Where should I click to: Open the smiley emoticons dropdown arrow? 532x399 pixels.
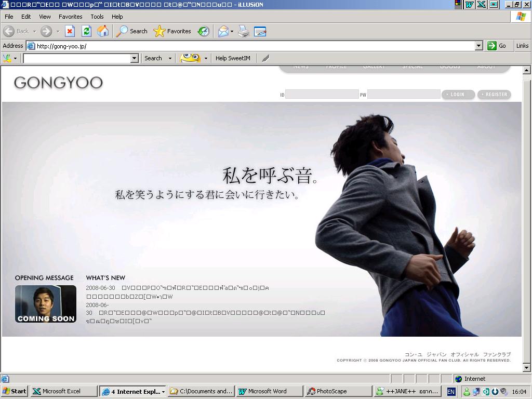pos(206,58)
